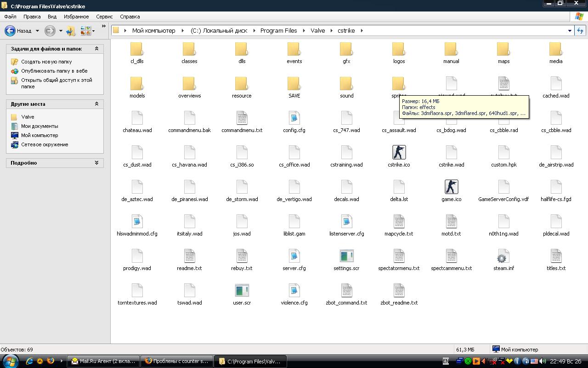
Task: Select the steam.inf file icon
Action: tap(503, 256)
